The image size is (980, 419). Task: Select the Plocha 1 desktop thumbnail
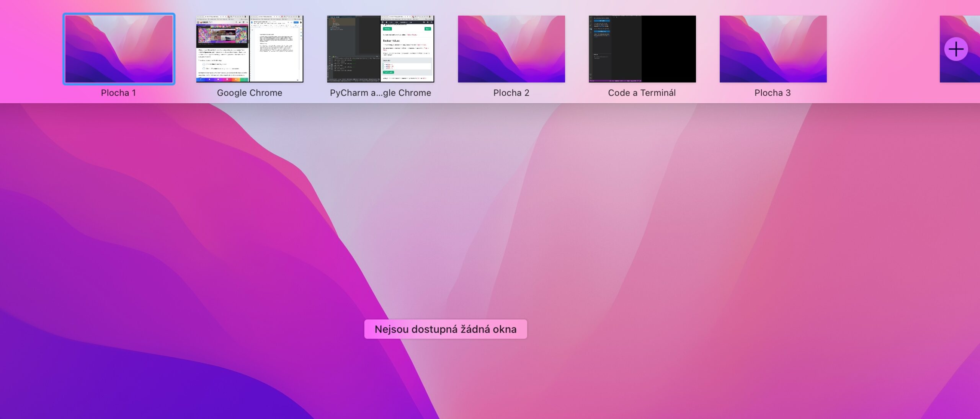(119, 49)
